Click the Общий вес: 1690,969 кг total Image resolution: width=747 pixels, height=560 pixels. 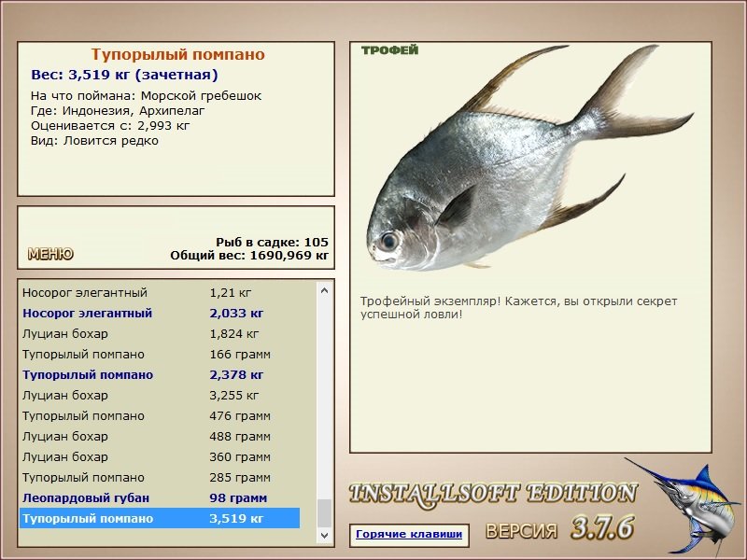[x=249, y=255]
